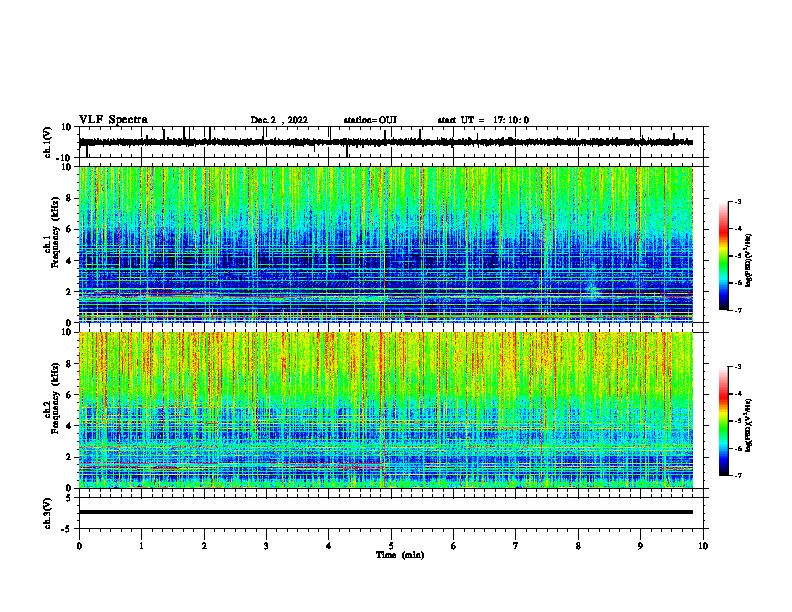Image resolution: width=792 pixels, height=612 pixels.
Task: Click the time axis tick label '3'
Action: point(266,546)
